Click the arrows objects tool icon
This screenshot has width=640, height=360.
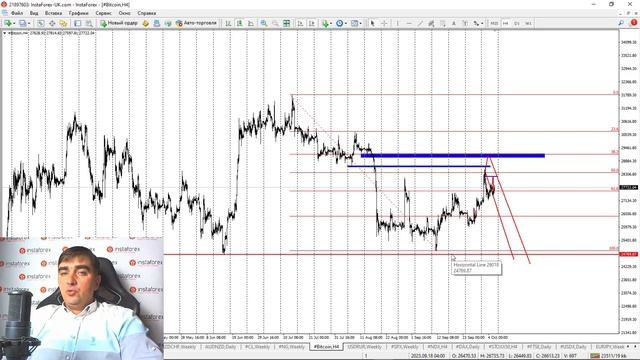coord(476,23)
